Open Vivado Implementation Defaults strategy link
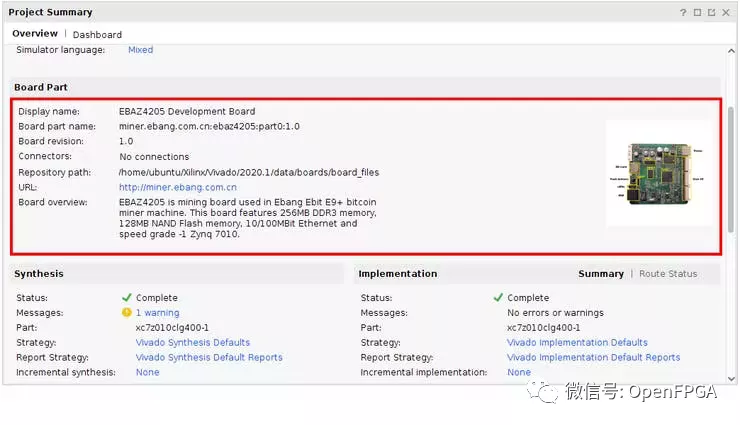740x425 pixels. pyautogui.click(x=577, y=342)
